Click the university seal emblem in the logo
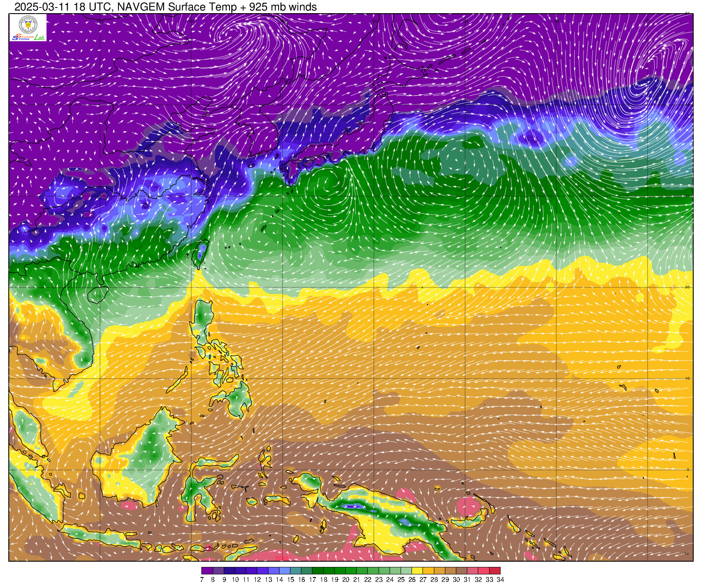The width and height of the screenshot is (702, 588). coord(29,24)
